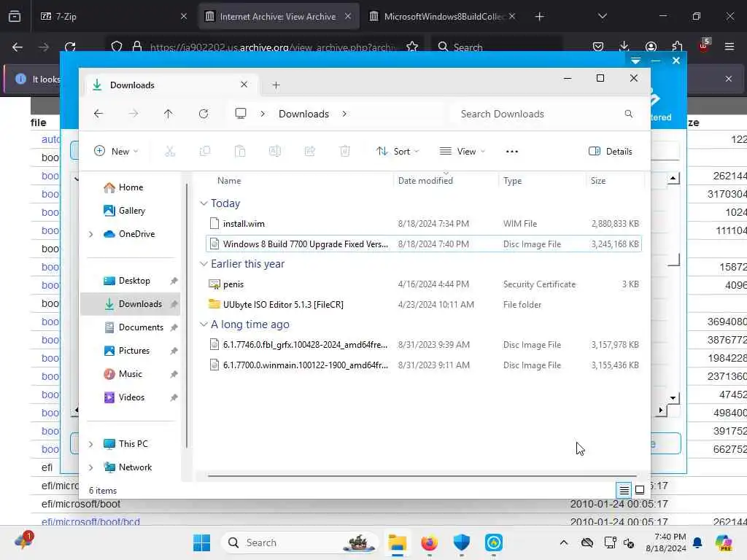
Task: Switch to the details list view icon
Action: point(624,489)
